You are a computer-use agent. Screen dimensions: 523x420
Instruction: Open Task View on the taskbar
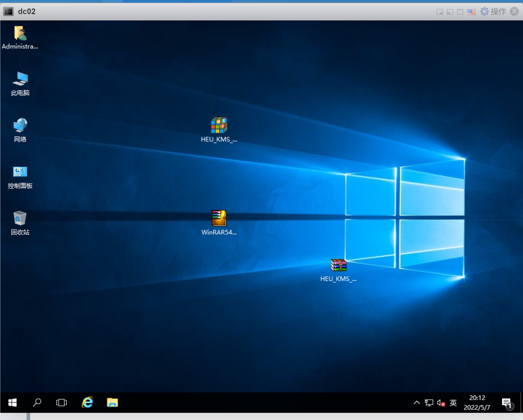61,403
